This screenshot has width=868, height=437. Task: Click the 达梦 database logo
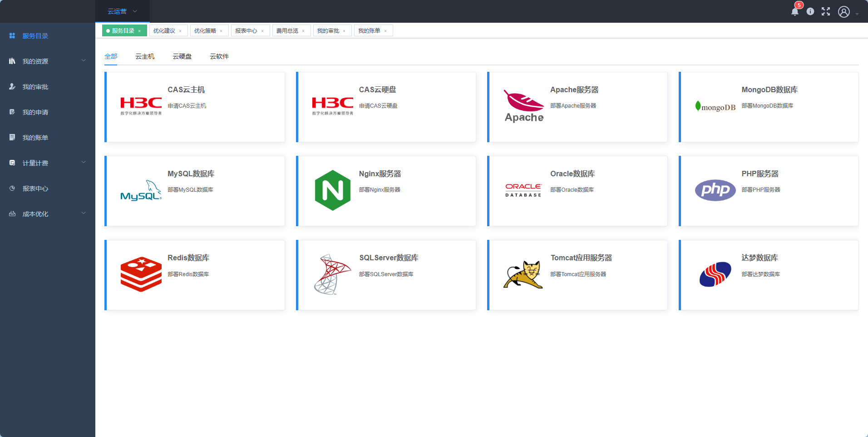coord(715,274)
